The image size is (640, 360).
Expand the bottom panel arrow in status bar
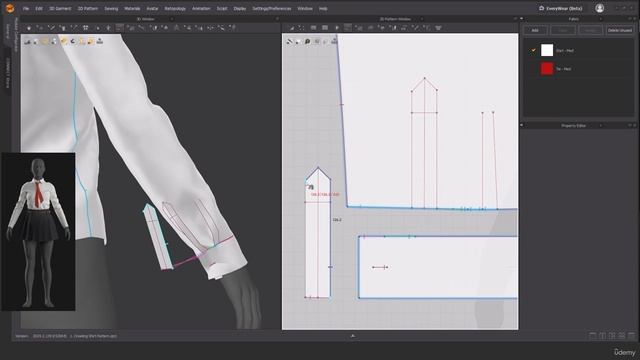pyautogui.click(x=353, y=336)
